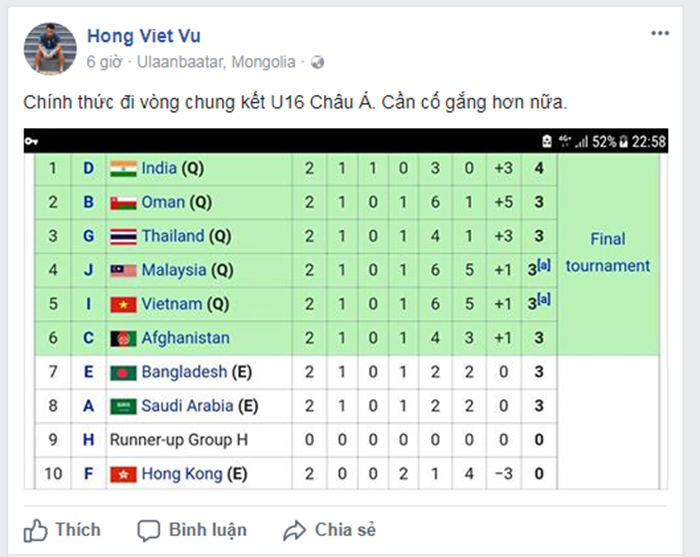Open the Malaysia team link
Screen dimensions: 700x557
[x=174, y=270]
